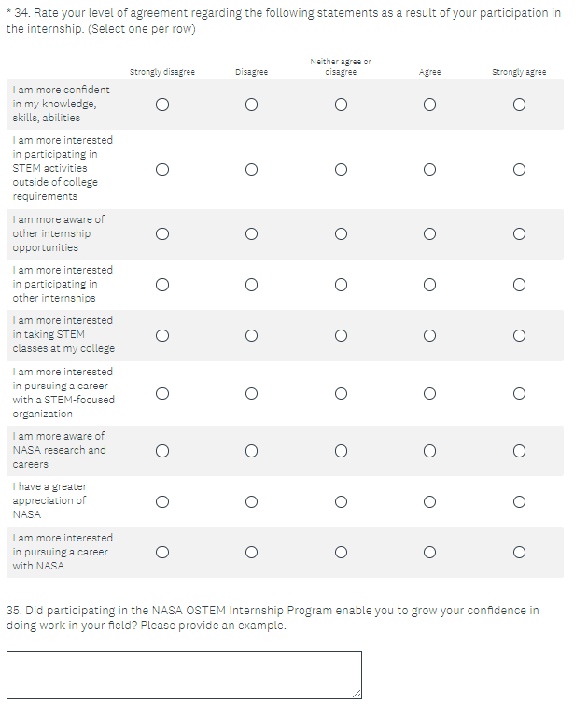
Task: Pick Strongly disagree for NASA research awareness
Action: 162,451
